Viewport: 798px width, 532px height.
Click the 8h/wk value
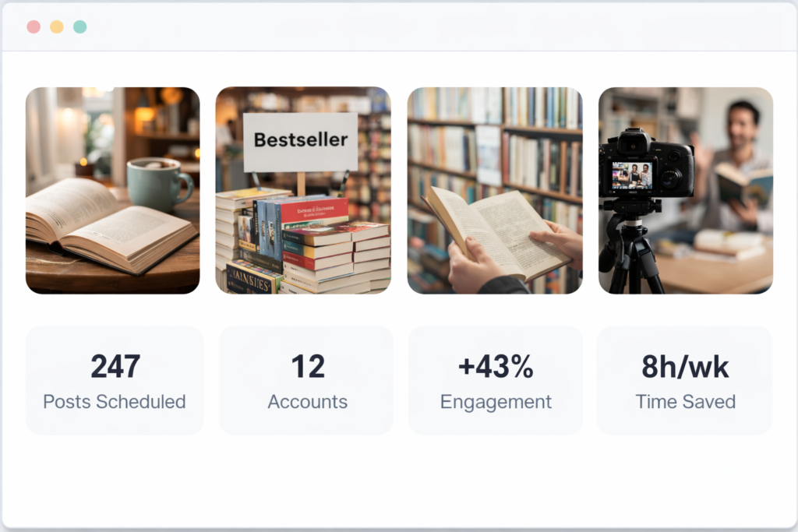685,366
